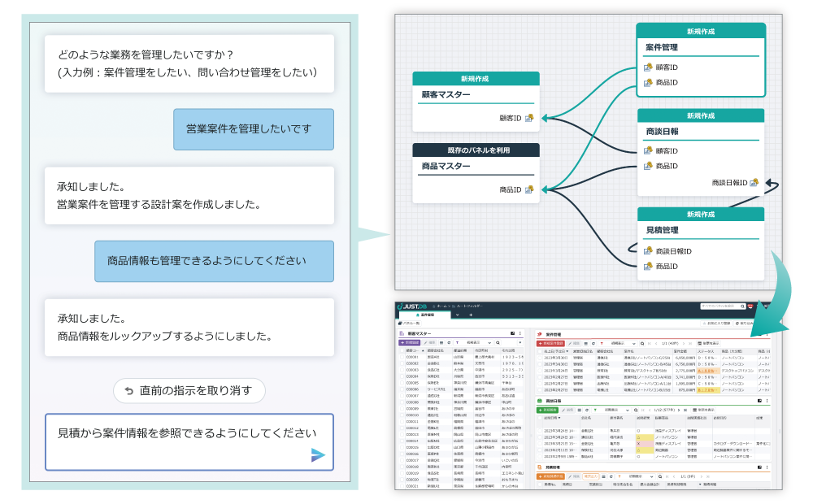This screenshot has width=813, height=504.
Task: Expand the dropdown arrow beside the 案件管理 tab
Action: [x=458, y=315]
